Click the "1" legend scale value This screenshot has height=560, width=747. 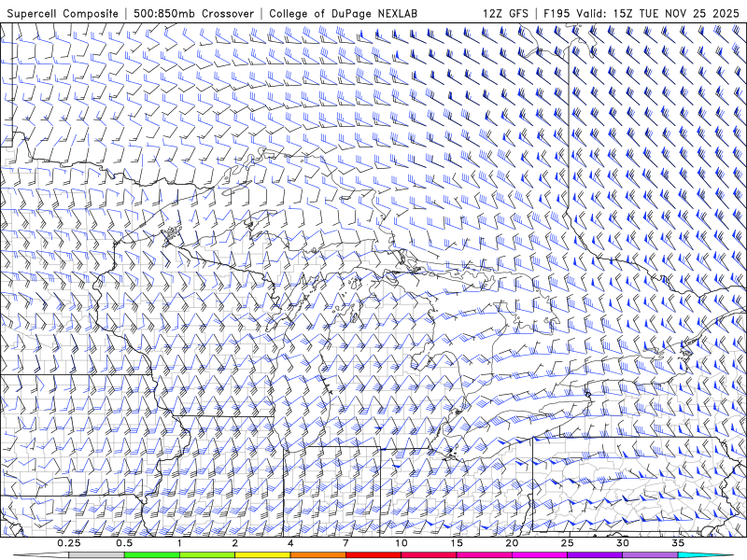point(179,543)
